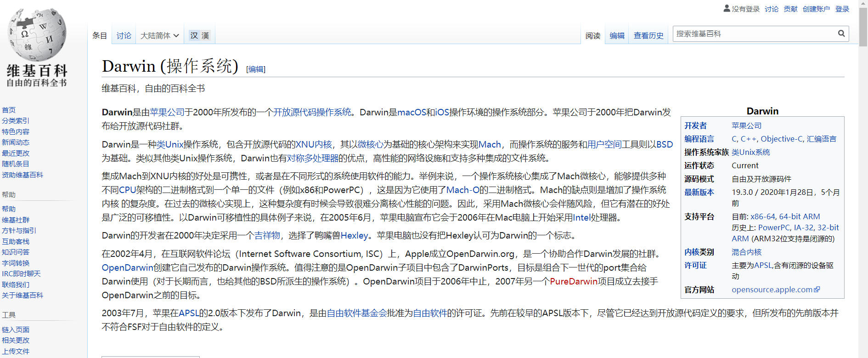
Task: Click PowerPC in the infobox history row
Action: coord(774,227)
